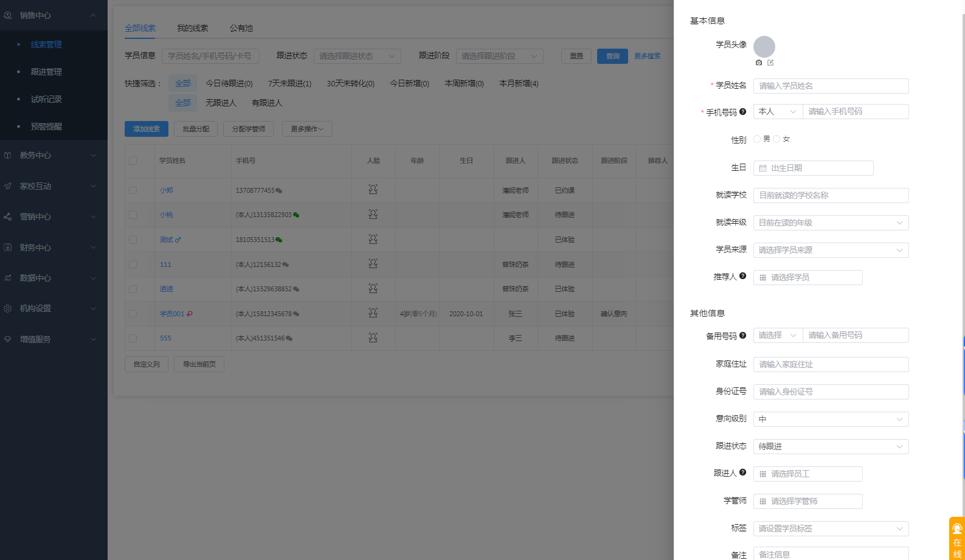Click the grid icon in the 请选择学员 field

763,278
